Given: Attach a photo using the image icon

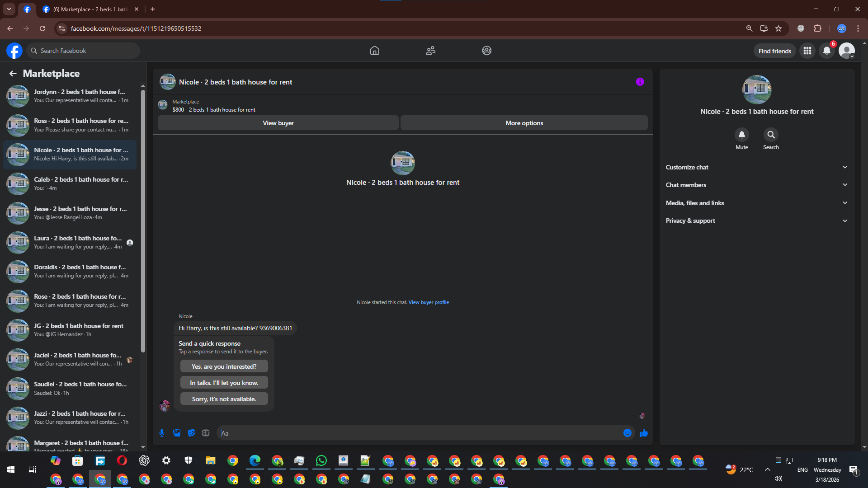Looking at the screenshot, I should click(x=177, y=433).
